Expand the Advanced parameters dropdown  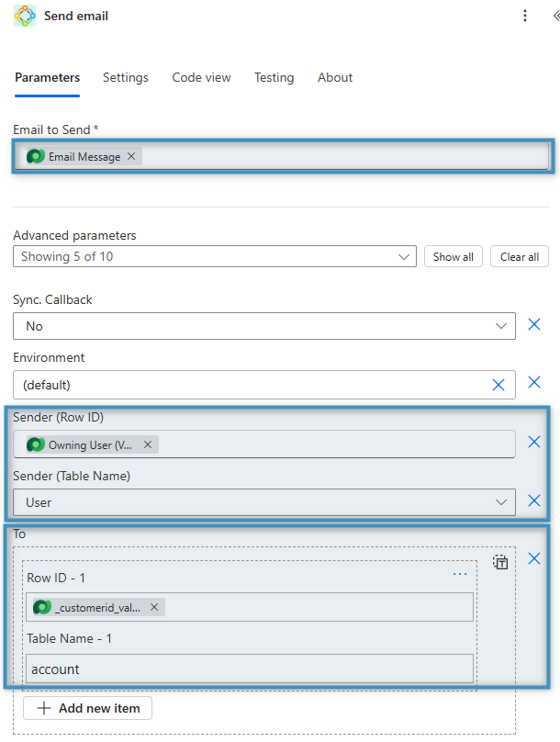click(x=404, y=257)
